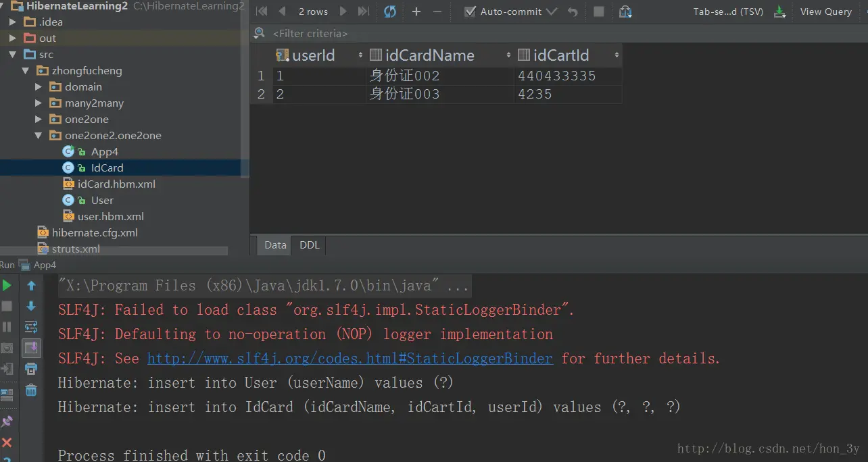Click the pause output icon
Viewport: 868px width, 462px height.
click(7, 327)
